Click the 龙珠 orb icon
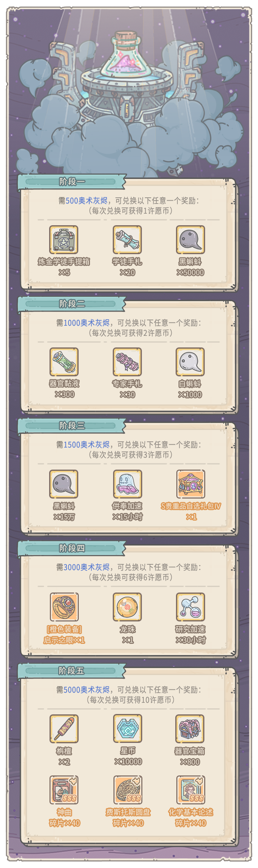 (x=127, y=607)
